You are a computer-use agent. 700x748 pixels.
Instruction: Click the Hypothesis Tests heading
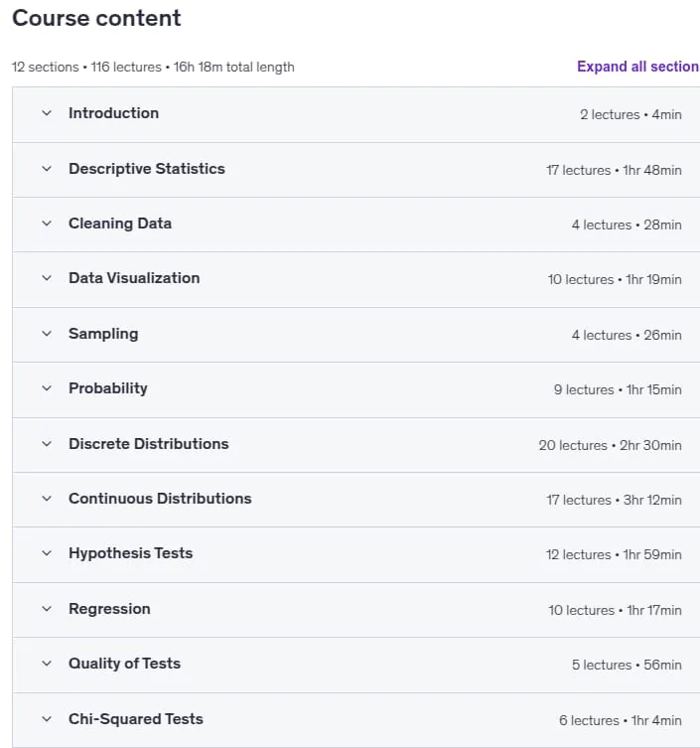tap(131, 553)
